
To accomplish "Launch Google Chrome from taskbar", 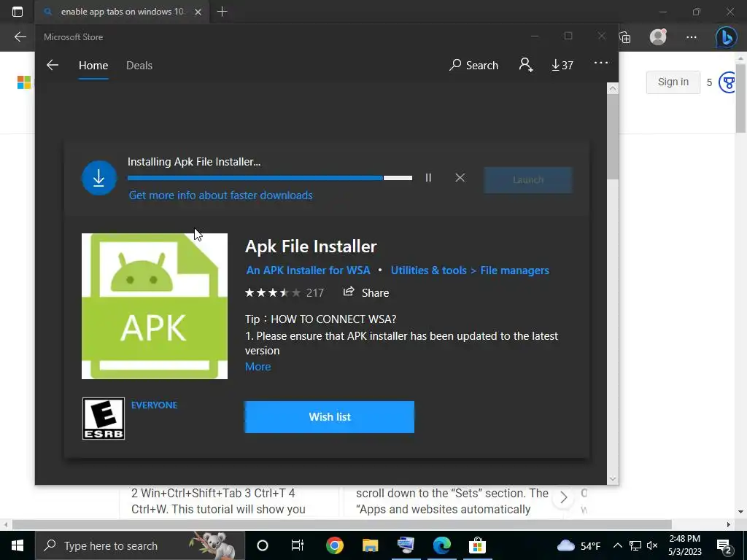I will click(x=334, y=545).
